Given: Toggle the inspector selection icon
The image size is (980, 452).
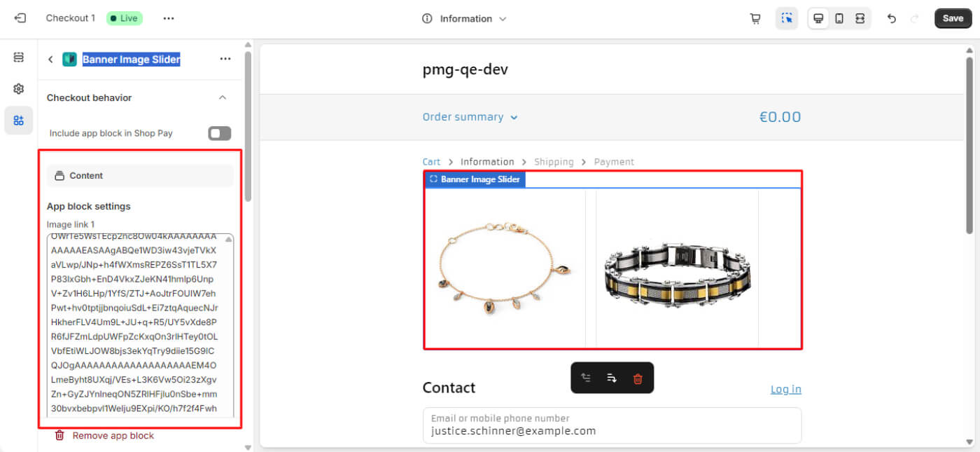Looking at the screenshot, I should 787,19.
